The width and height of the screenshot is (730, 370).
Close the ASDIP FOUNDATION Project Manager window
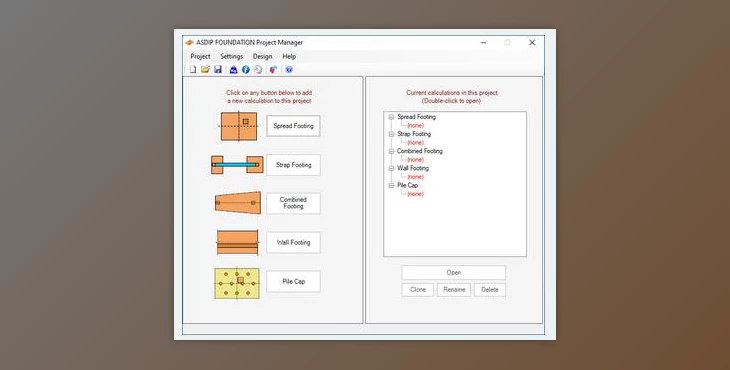tap(532, 42)
